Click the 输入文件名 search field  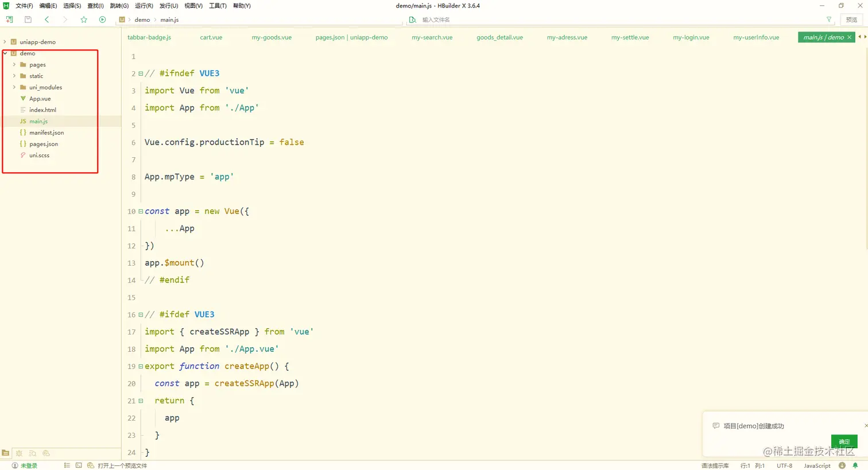(622, 20)
